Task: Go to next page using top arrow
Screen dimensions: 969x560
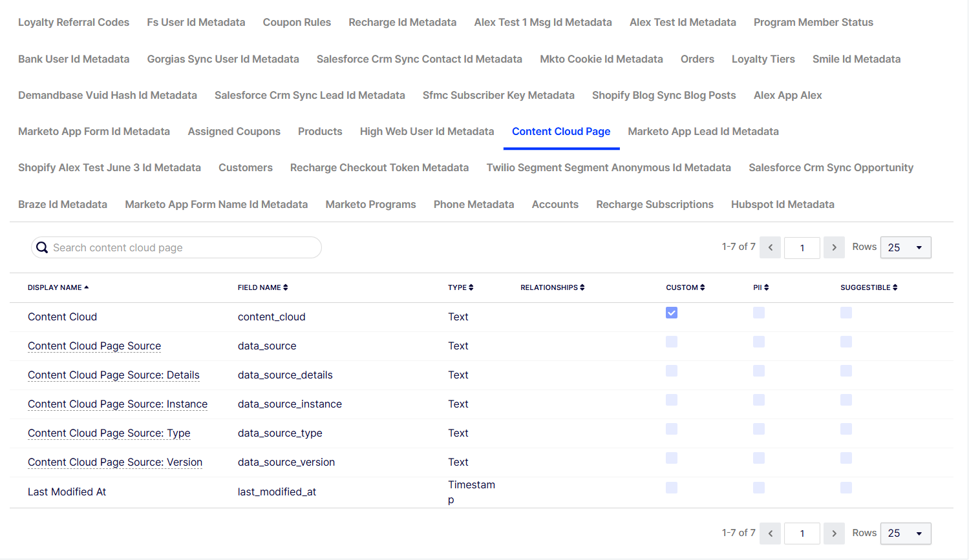Action: 834,247
